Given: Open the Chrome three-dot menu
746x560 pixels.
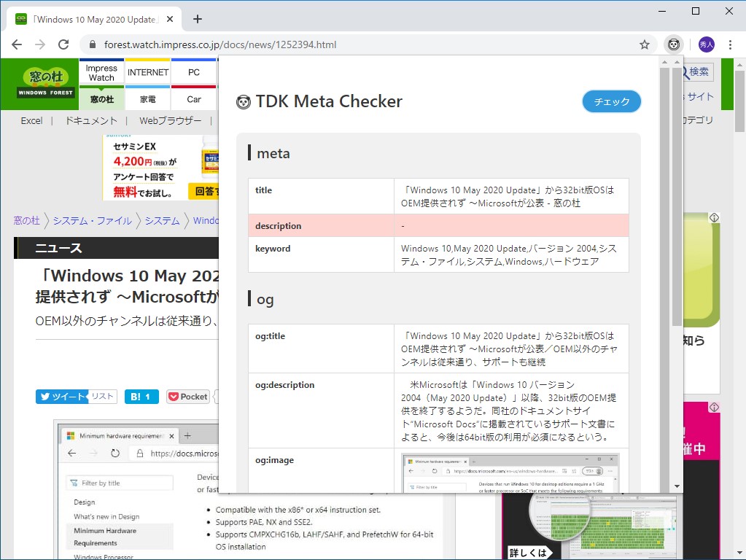Looking at the screenshot, I should [731, 44].
